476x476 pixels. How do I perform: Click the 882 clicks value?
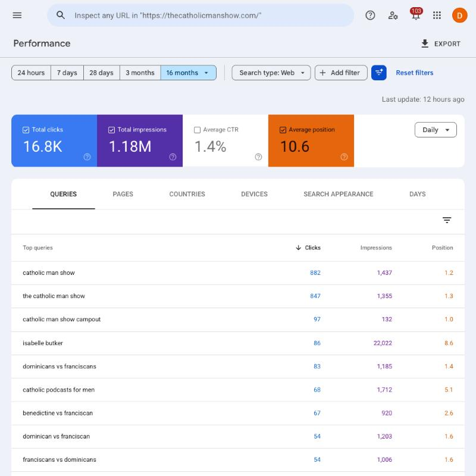click(x=315, y=273)
